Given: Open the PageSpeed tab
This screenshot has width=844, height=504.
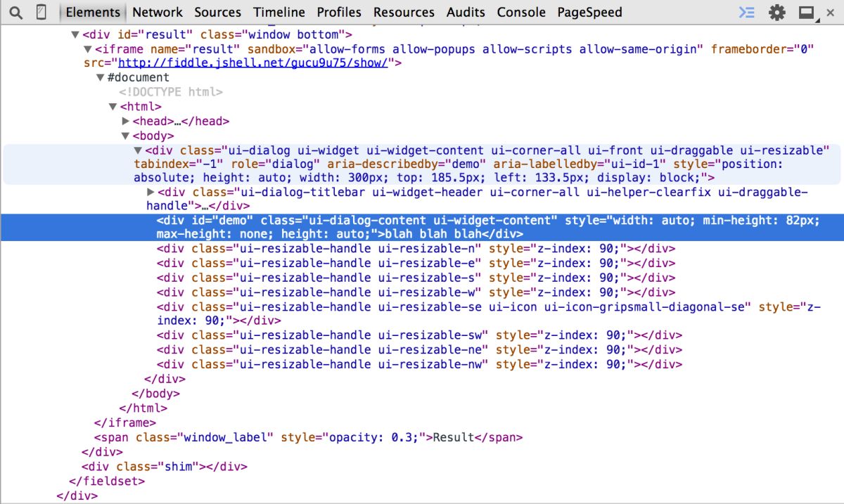Looking at the screenshot, I should point(589,12).
